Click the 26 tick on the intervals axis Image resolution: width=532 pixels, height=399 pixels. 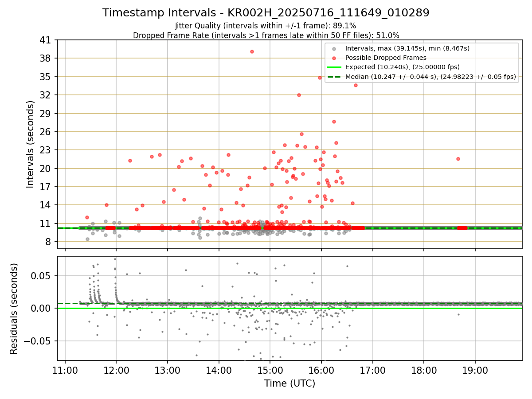point(45,132)
